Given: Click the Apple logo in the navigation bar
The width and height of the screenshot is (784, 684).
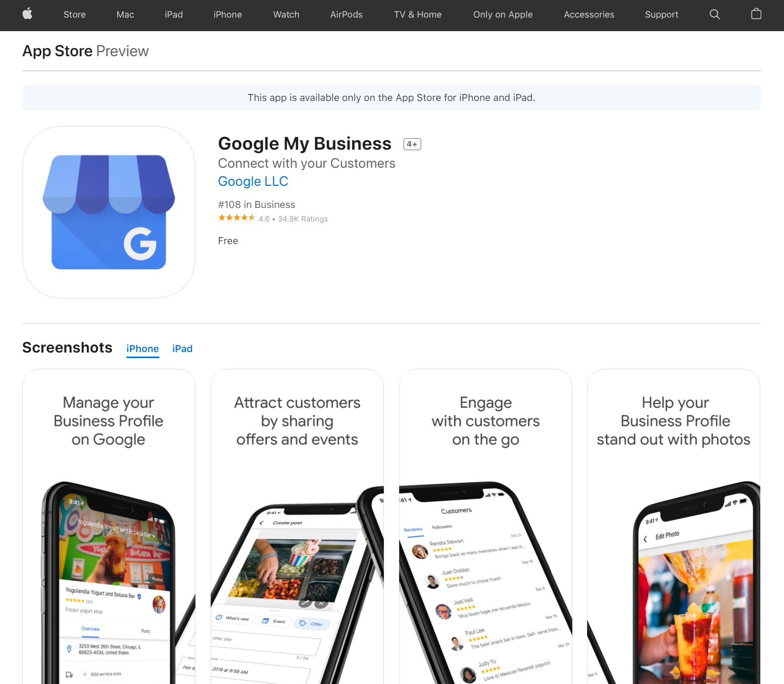Looking at the screenshot, I should (28, 14).
